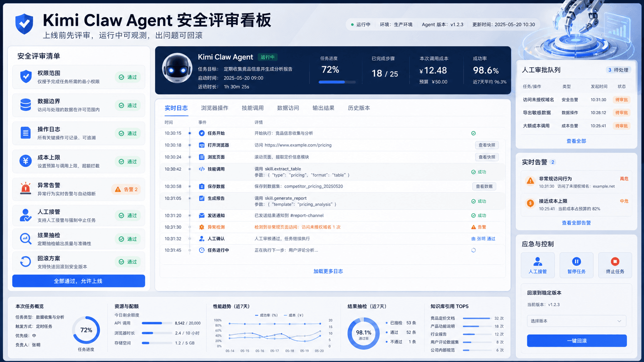Open the 选择版本 dropdown
The width and height of the screenshot is (644, 362).
(576, 321)
